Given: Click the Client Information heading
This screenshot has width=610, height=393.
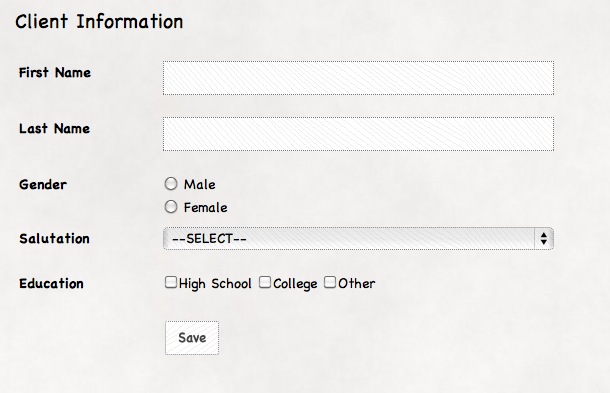Looking at the screenshot, I should tap(99, 21).
